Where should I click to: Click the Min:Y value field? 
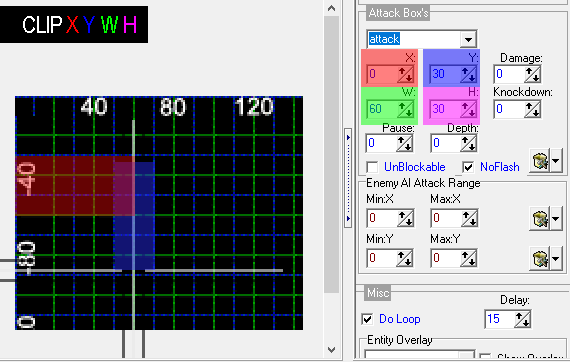point(382,258)
